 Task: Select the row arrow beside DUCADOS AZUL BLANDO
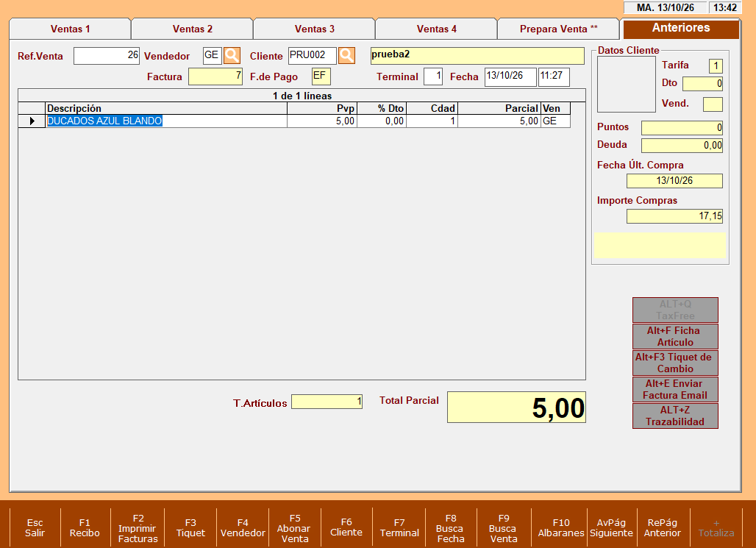[32, 121]
